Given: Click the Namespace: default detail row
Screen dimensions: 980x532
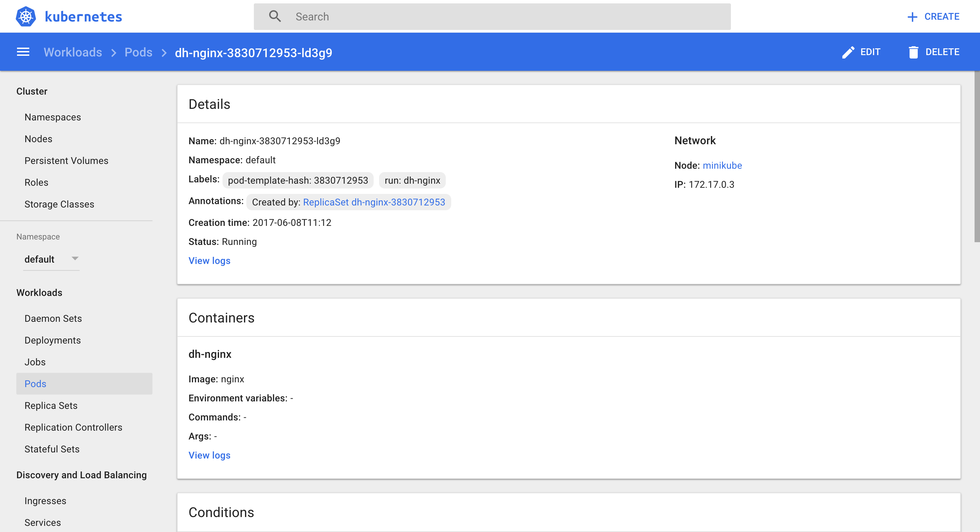Looking at the screenshot, I should pyautogui.click(x=232, y=160).
